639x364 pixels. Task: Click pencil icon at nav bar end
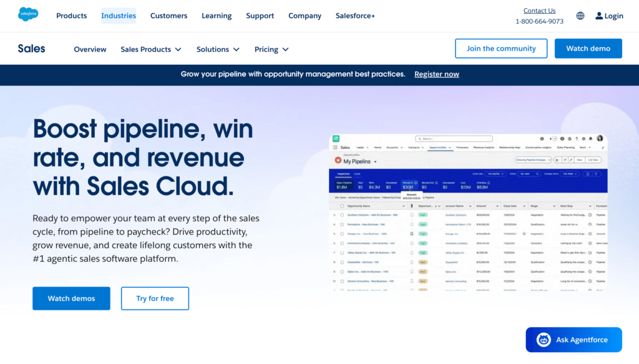(x=603, y=148)
